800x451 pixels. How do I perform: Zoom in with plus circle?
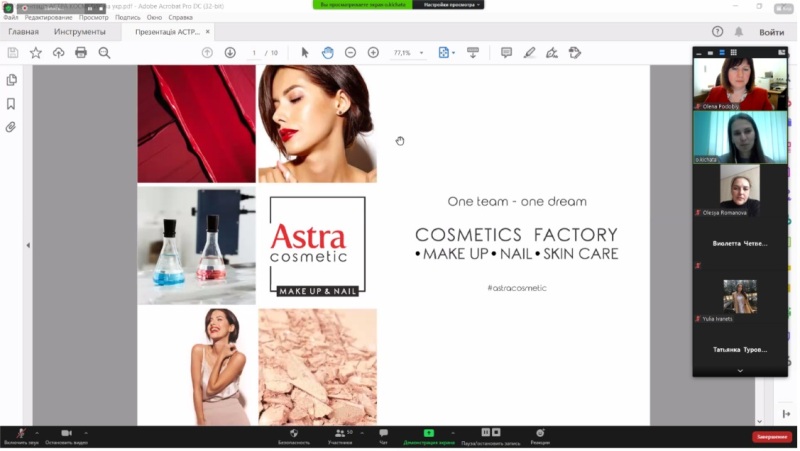click(373, 53)
